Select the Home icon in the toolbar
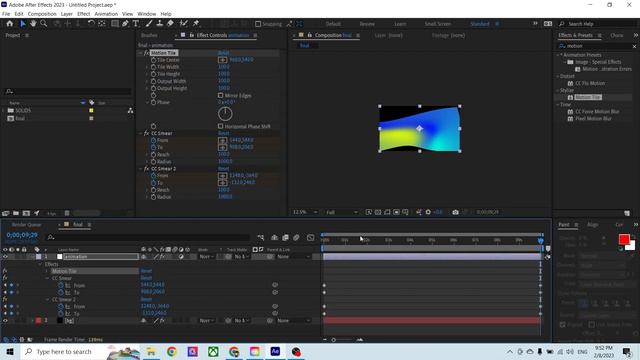Viewport: 640px width, 360px height. [10, 24]
